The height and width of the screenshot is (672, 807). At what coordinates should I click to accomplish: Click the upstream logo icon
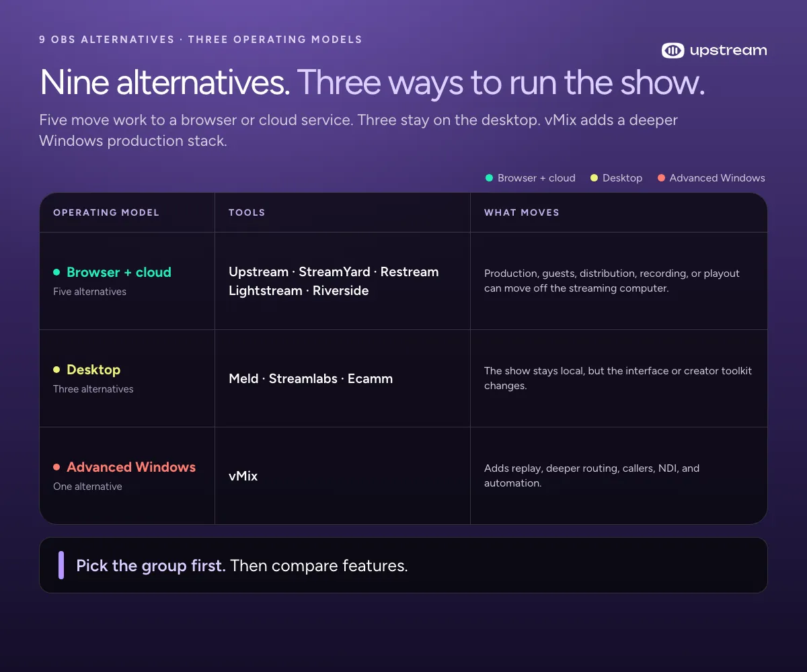point(673,50)
